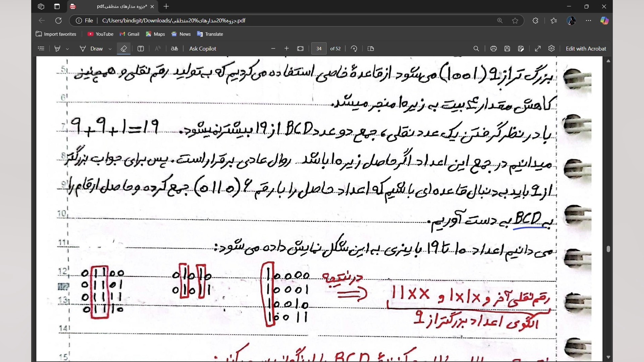Select the Highlight tool icon

click(x=57, y=49)
